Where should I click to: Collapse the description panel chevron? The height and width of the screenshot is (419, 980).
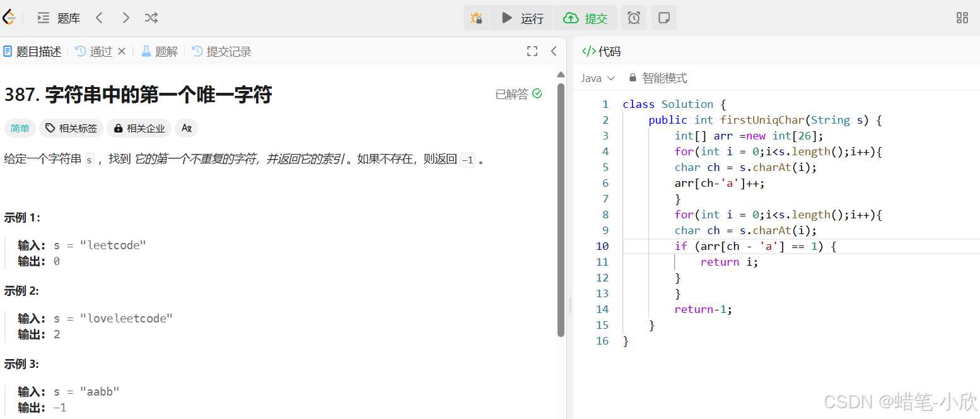tap(554, 52)
